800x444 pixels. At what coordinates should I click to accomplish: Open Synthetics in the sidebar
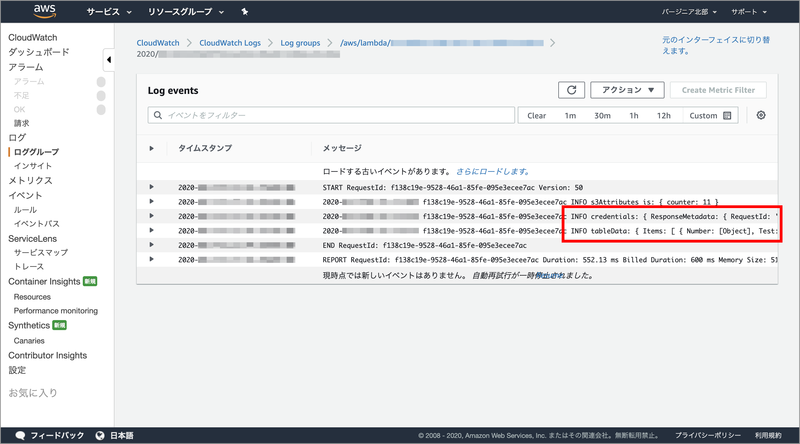click(29, 325)
